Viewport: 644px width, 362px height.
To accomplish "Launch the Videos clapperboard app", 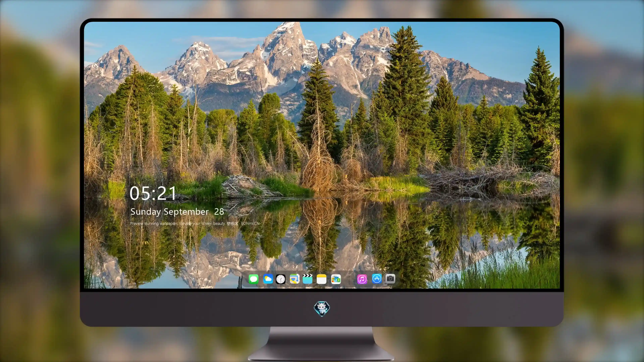I will click(308, 279).
